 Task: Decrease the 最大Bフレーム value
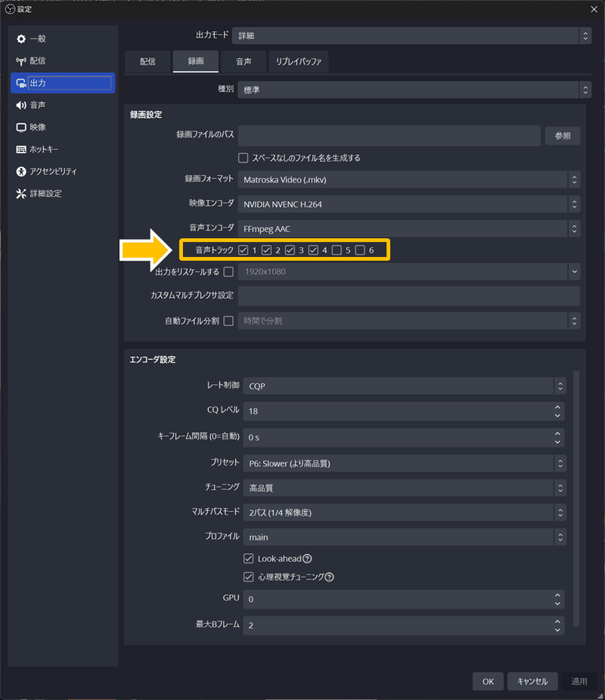[x=557, y=630]
